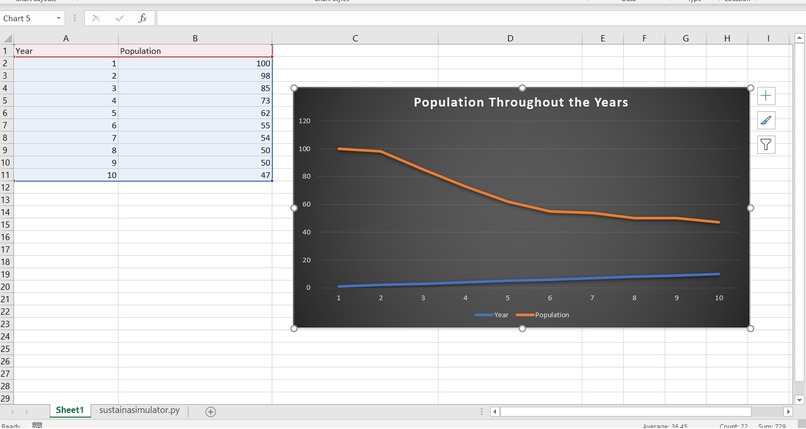Click the Year header cell

point(66,51)
